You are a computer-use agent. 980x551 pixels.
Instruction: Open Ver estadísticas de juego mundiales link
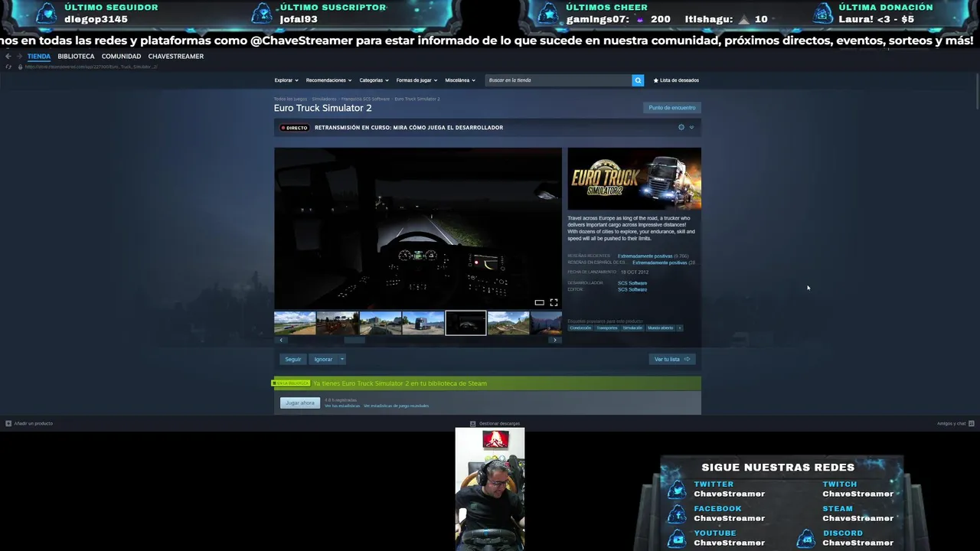click(x=396, y=406)
